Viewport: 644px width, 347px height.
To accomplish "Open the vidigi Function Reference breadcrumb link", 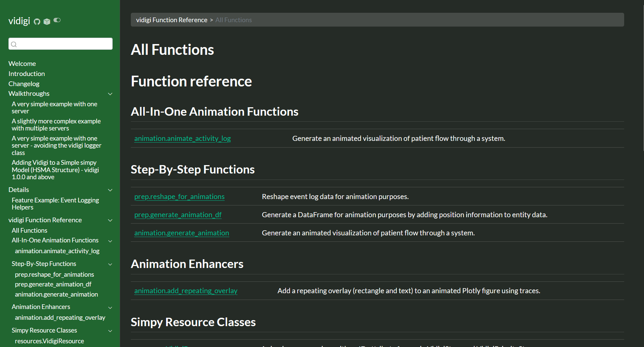I will (172, 20).
